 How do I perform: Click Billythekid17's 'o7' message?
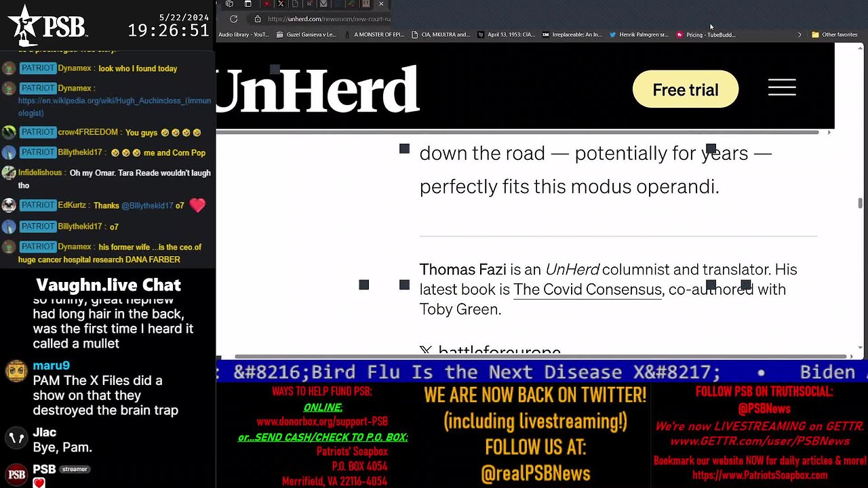[114, 226]
